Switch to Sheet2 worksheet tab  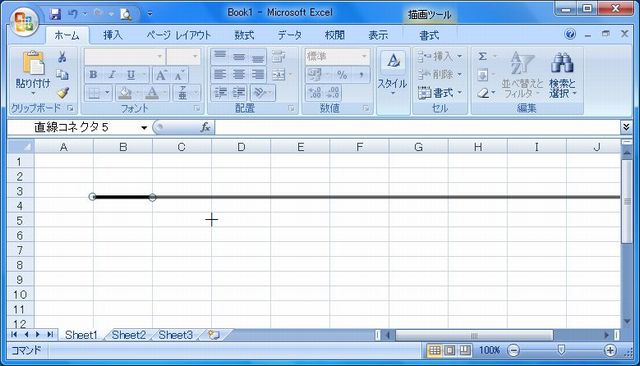(x=129, y=335)
